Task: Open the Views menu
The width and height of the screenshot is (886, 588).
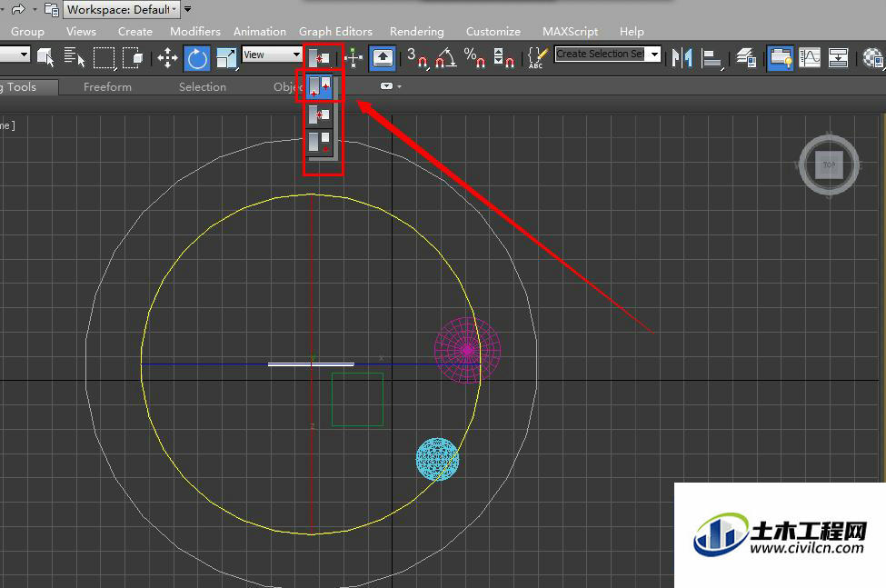Action: pos(81,32)
